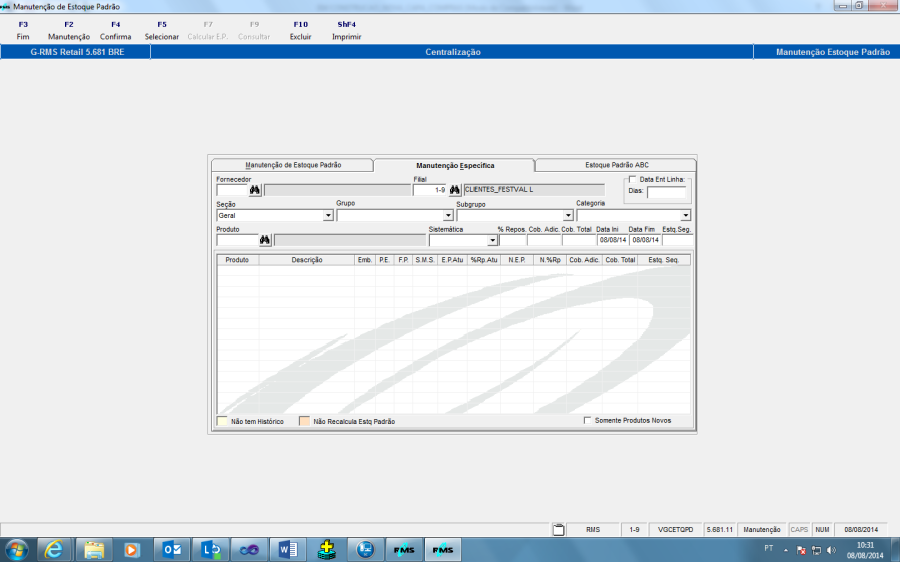This screenshot has height=562, width=900.
Task: Open Windows Explorer folder in taskbar
Action: 93,550
